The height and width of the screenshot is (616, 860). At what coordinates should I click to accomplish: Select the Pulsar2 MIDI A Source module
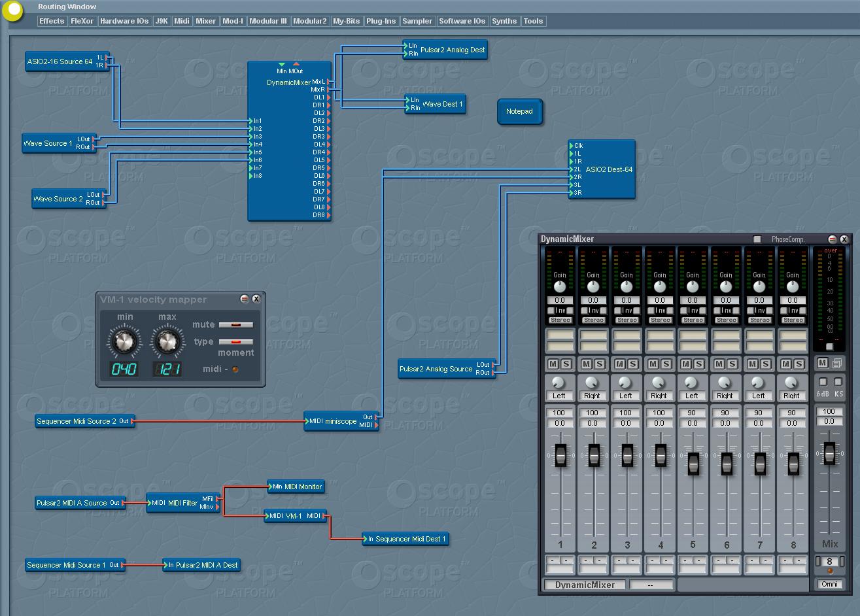point(80,503)
